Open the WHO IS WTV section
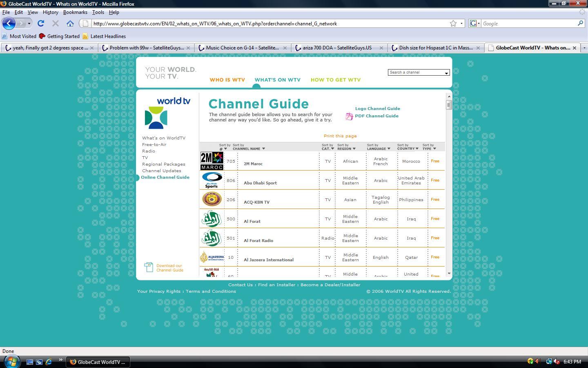 (227, 80)
